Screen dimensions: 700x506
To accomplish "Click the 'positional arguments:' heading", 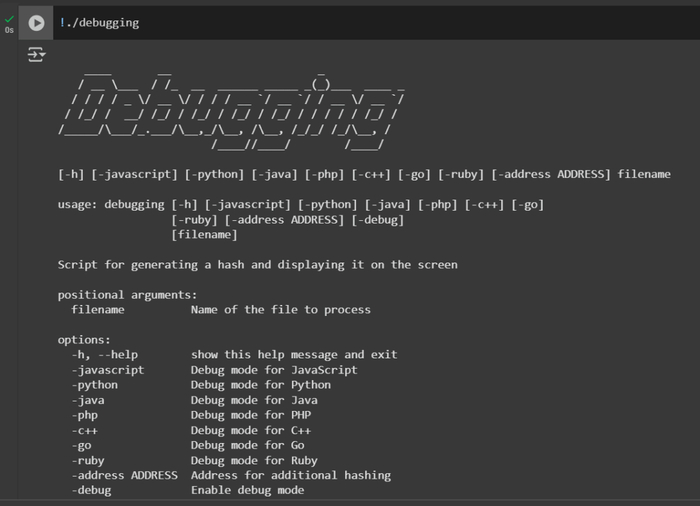I will pyautogui.click(x=127, y=295).
